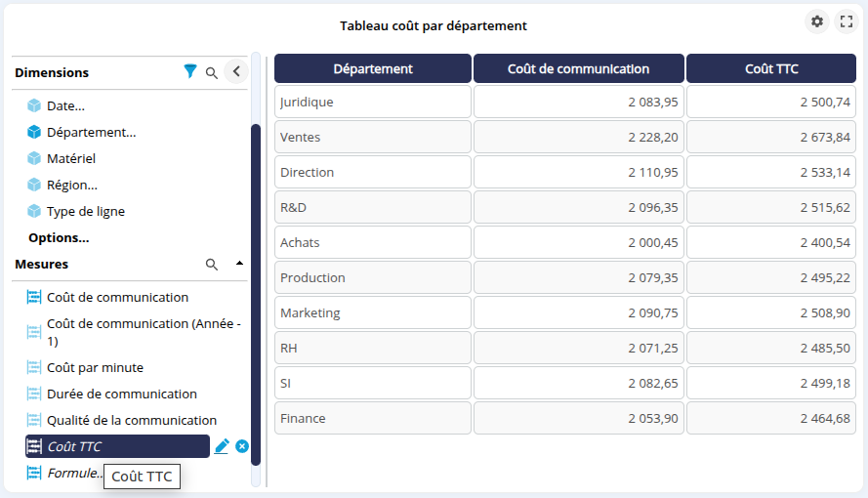Select the Date dimension

(x=65, y=105)
